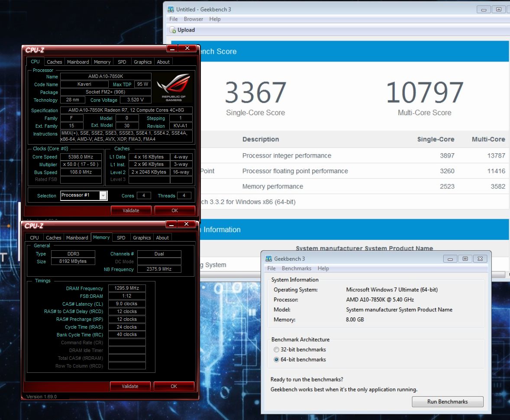Click the AMD A10-7850K name field
The height and width of the screenshot is (420, 510).
point(106,77)
